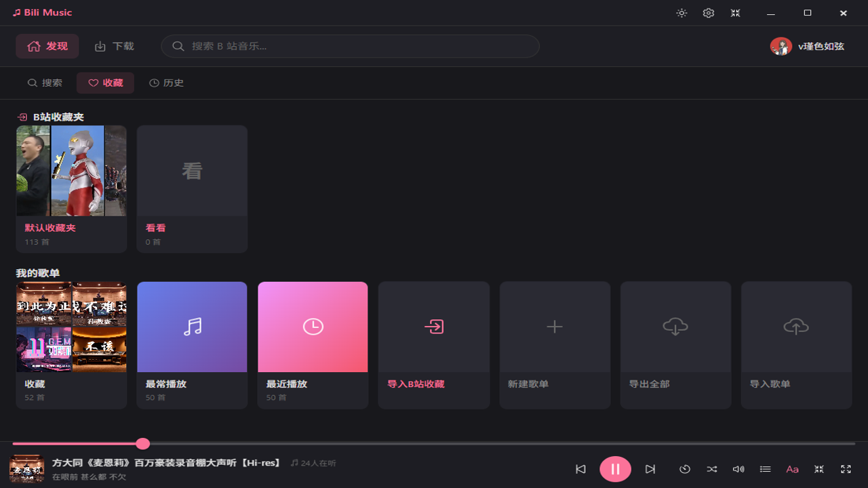Screen dimensions: 868x488
Task: Toggle the Aa lyrics display
Action: point(792,469)
